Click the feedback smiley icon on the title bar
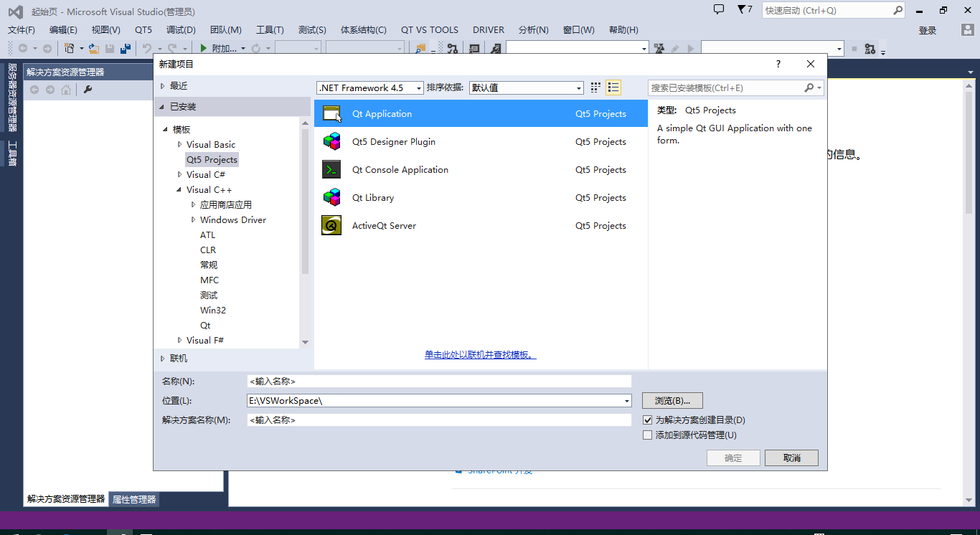Image resolution: width=980 pixels, height=535 pixels. [x=718, y=10]
